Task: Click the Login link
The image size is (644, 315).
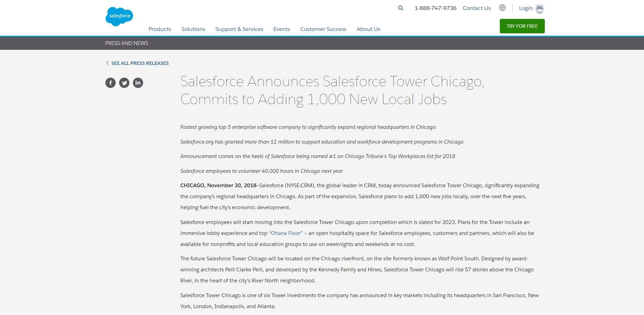Action: (526, 8)
